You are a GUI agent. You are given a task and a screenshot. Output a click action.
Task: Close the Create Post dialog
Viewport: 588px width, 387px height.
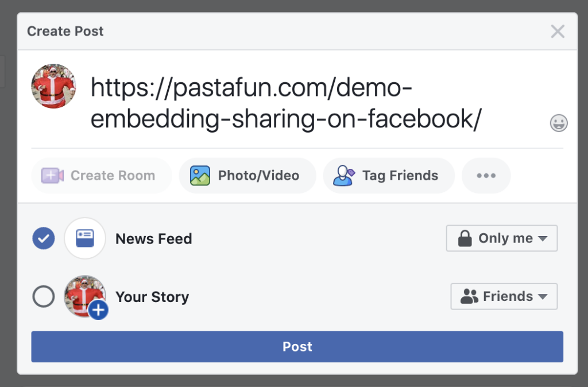pos(558,32)
